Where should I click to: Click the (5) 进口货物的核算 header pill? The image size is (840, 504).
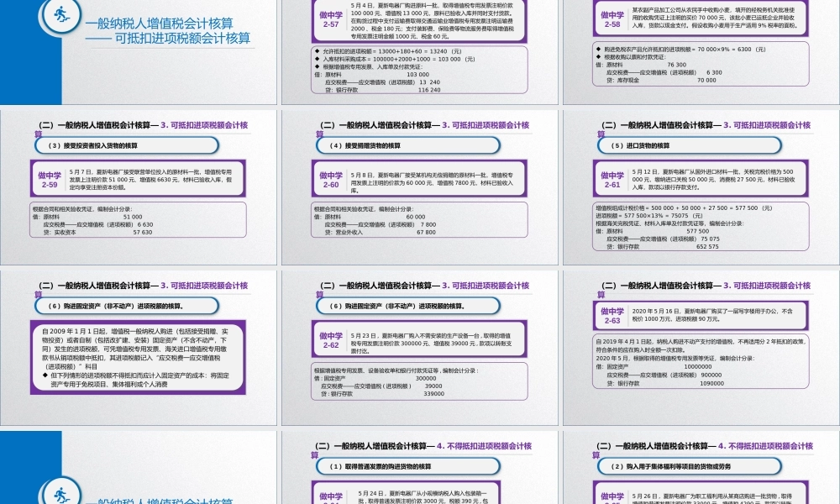[687, 144]
